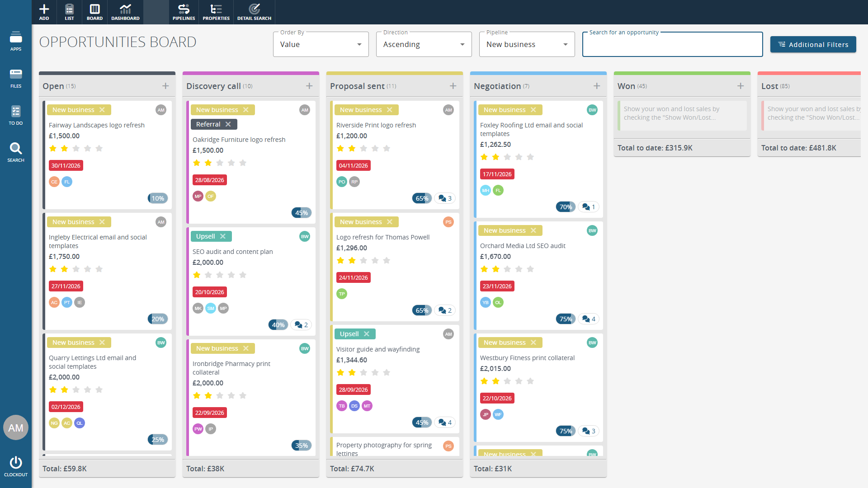Open Pipelines settings
The image size is (868, 488).
click(184, 12)
